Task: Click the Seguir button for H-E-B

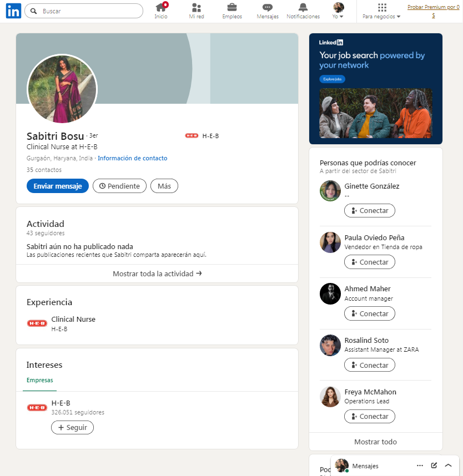Action: [72, 427]
